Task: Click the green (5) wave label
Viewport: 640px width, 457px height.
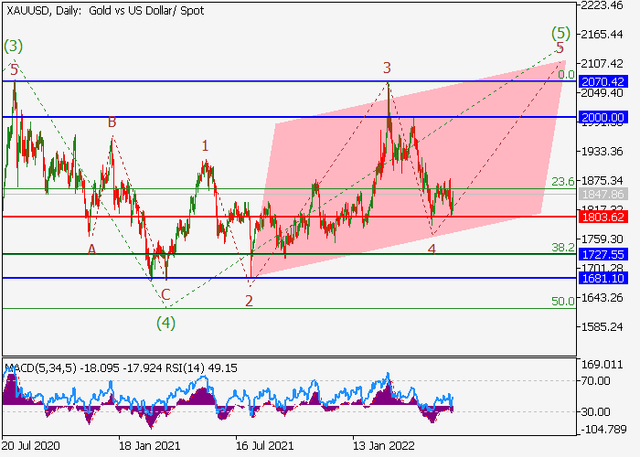Action: pos(561,31)
